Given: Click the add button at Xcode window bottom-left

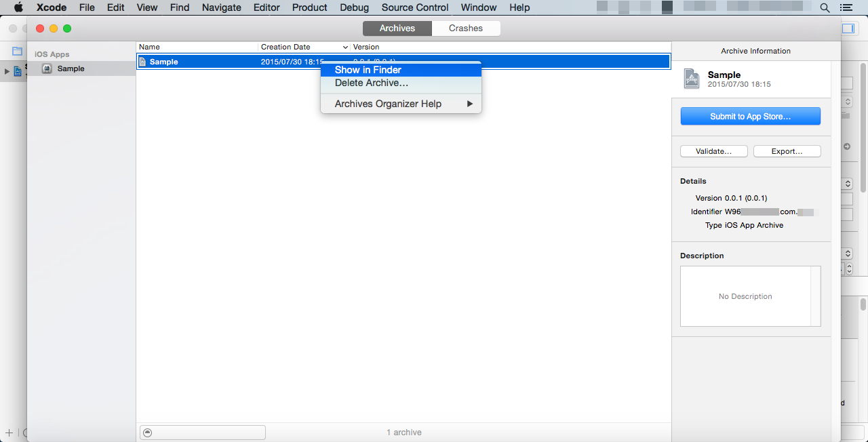Looking at the screenshot, I should tap(9, 433).
